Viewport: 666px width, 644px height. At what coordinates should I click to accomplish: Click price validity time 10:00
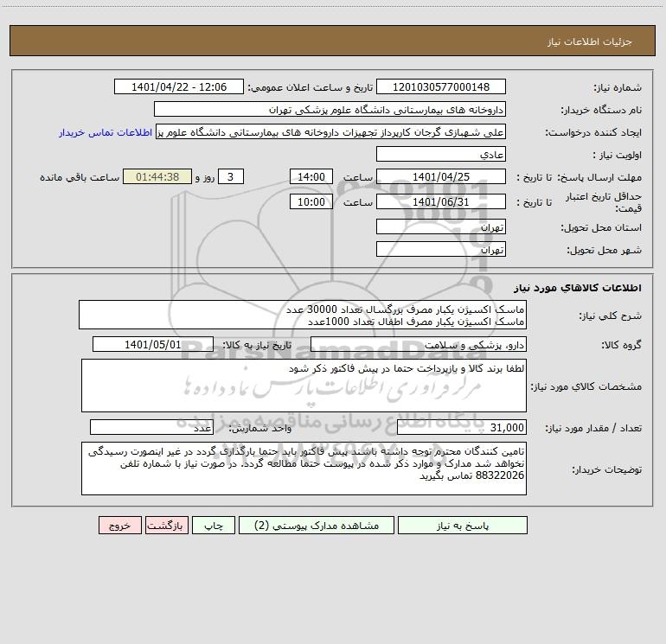(311, 201)
